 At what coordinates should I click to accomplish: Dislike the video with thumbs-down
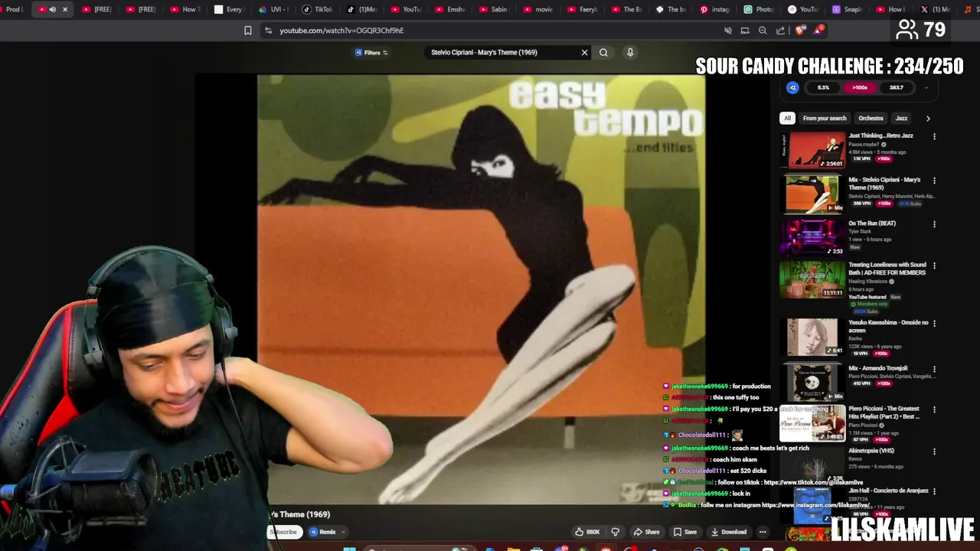[x=615, y=532]
